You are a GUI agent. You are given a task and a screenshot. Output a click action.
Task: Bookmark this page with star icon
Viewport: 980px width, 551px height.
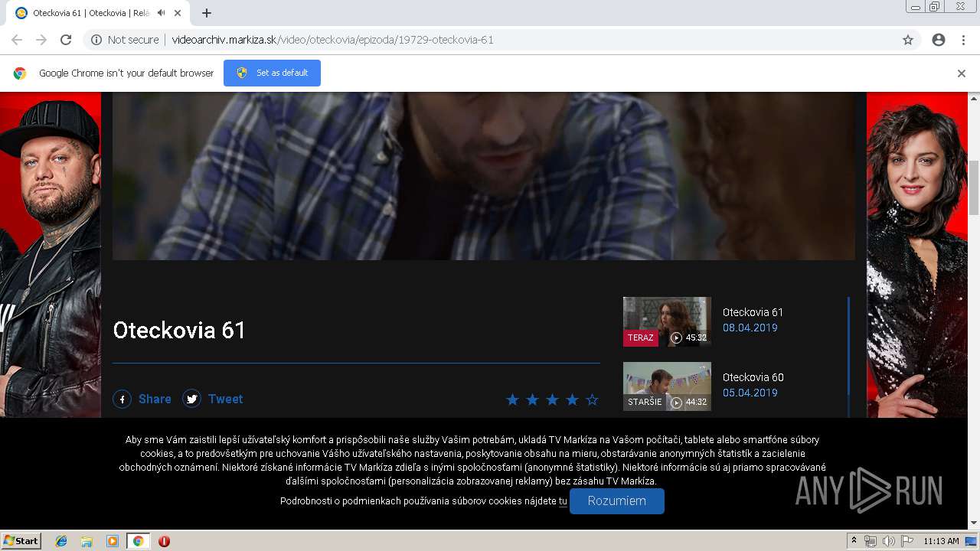[908, 40]
